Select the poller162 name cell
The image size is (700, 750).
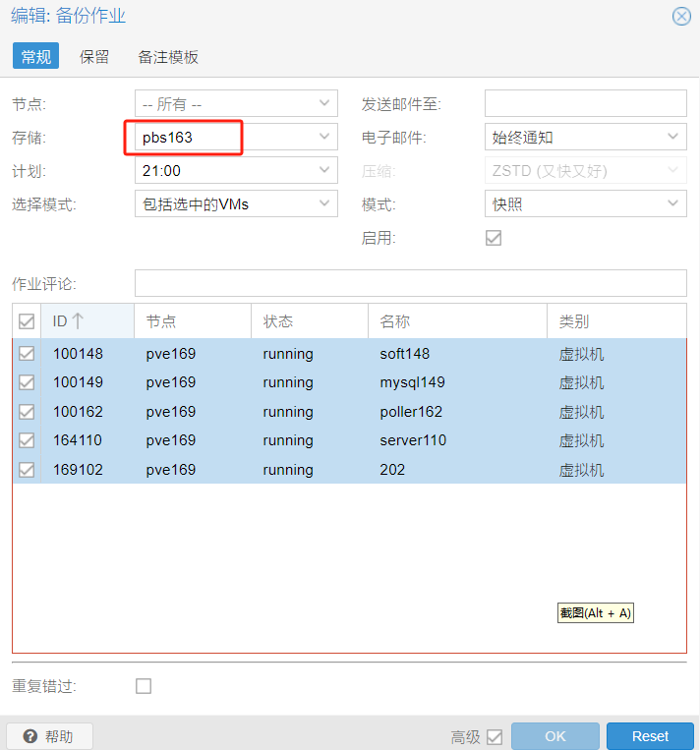click(457, 411)
